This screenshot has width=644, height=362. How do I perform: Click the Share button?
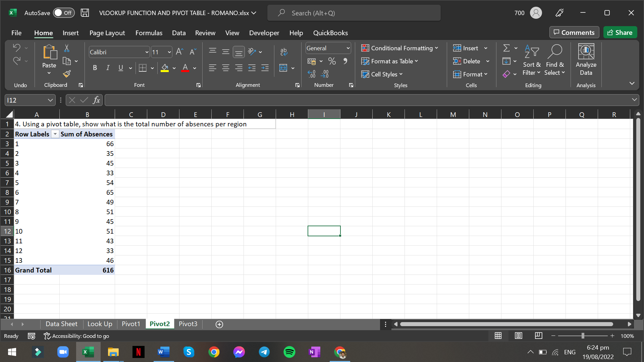(x=620, y=33)
